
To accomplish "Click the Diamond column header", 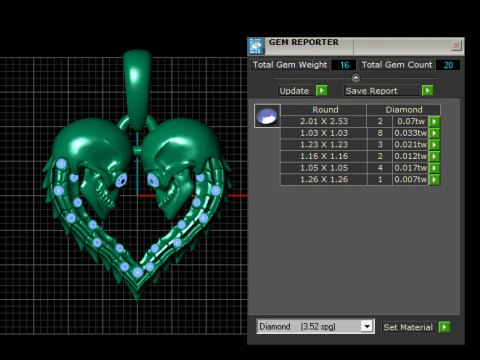I will pyautogui.click(x=404, y=110).
